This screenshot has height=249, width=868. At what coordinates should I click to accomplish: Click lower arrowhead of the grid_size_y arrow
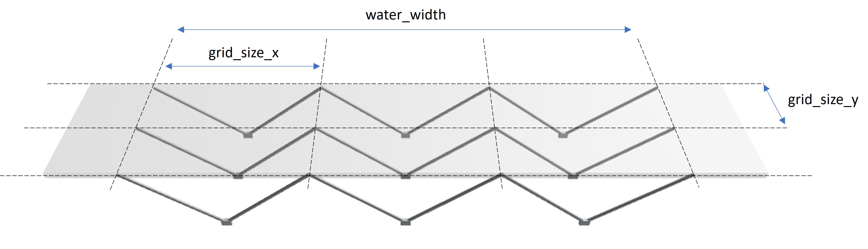(782, 120)
